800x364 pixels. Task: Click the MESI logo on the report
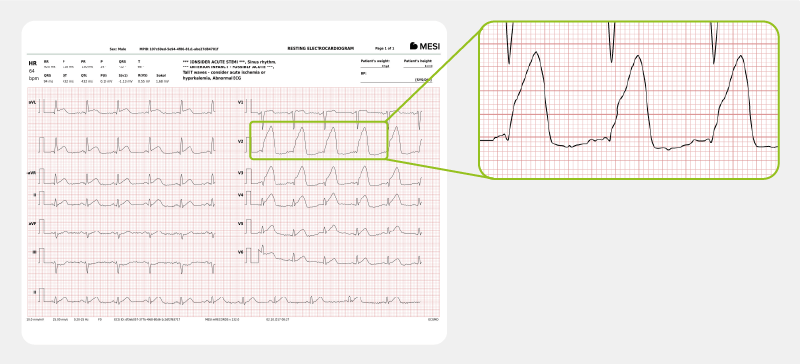pos(424,46)
